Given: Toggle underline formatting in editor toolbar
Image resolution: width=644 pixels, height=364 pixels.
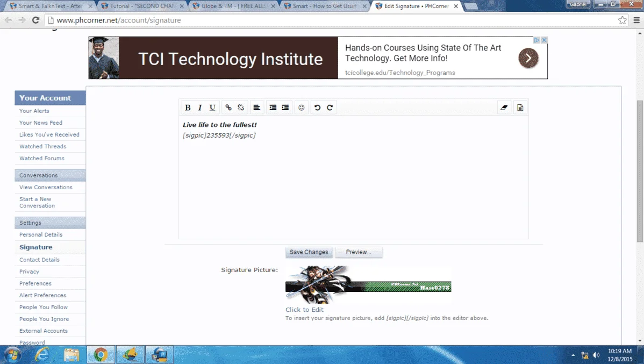Looking at the screenshot, I should (212, 108).
